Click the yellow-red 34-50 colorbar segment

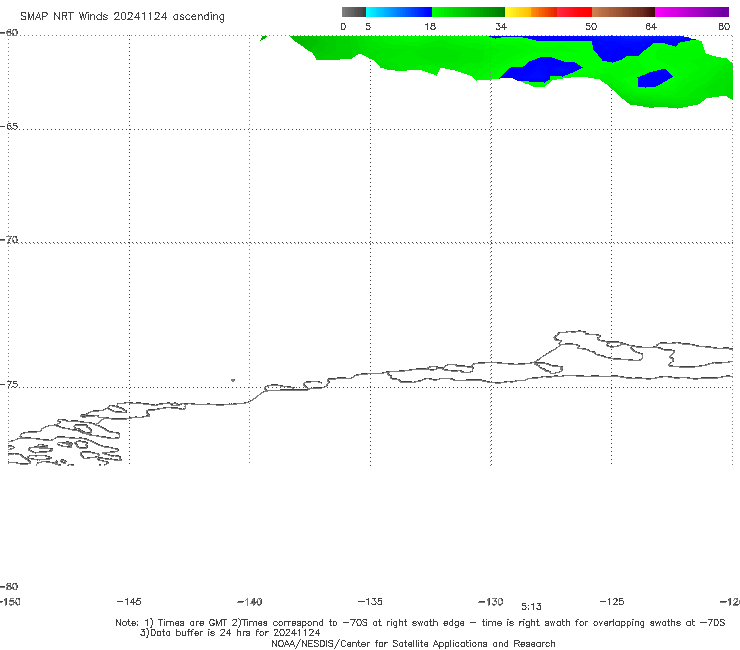click(548, 12)
